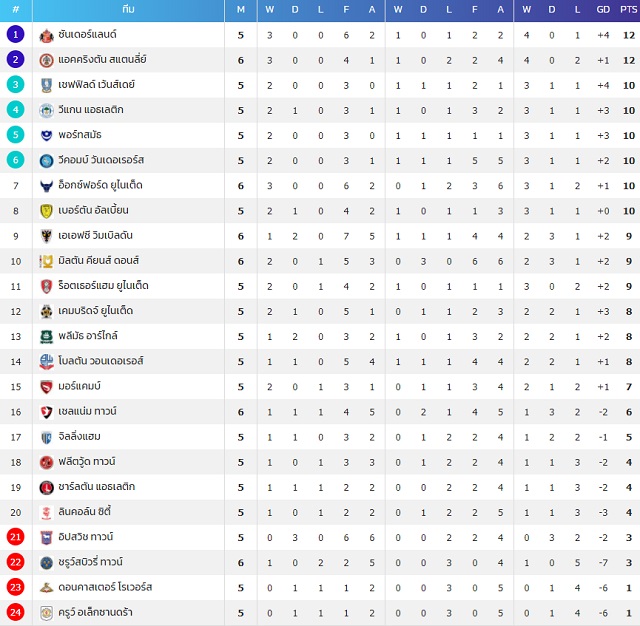Open the Oxford United ox-head crest
Screen dimensions: 640x626
tap(47, 186)
